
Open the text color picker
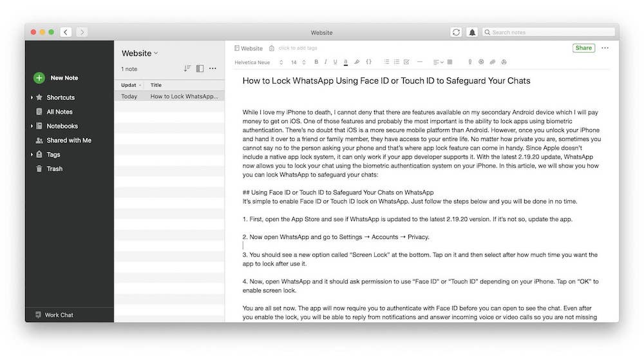coord(346,62)
